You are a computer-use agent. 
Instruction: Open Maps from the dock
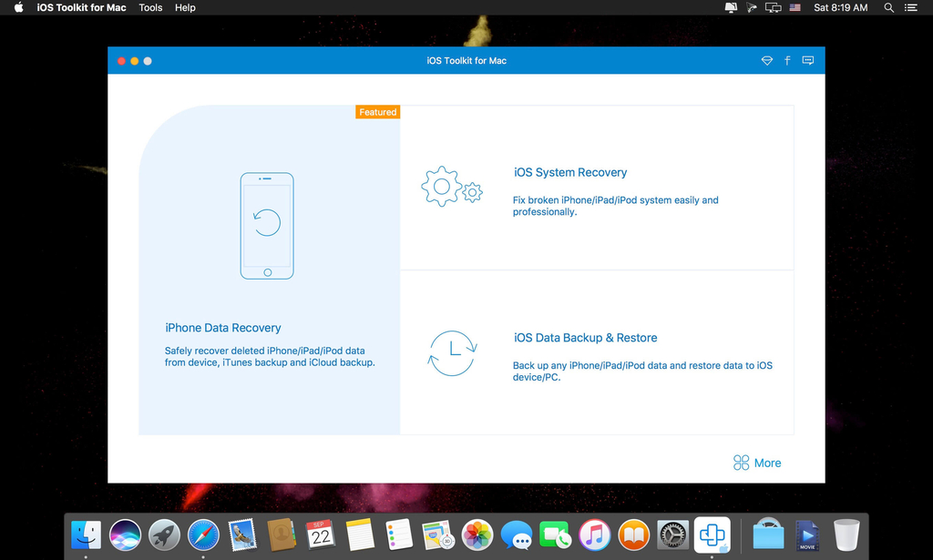pos(438,535)
